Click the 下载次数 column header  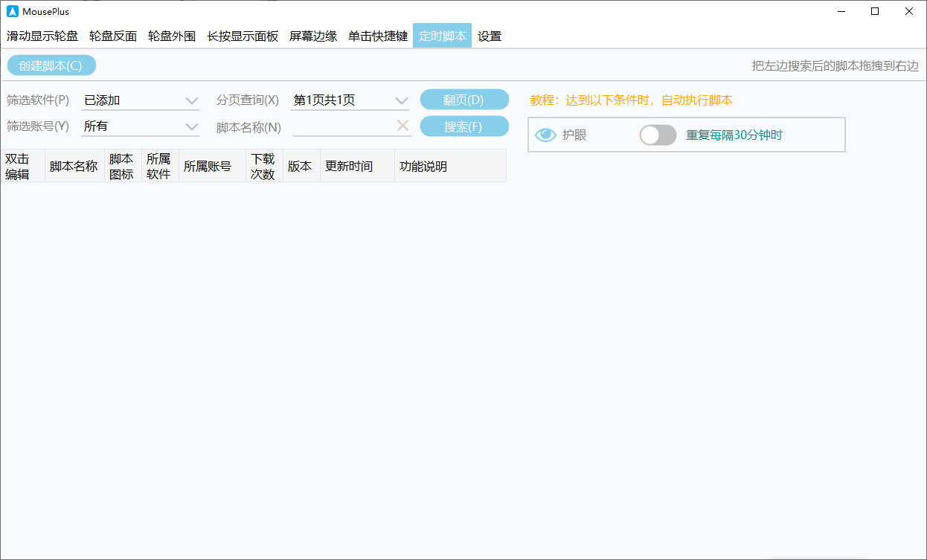pos(263,166)
